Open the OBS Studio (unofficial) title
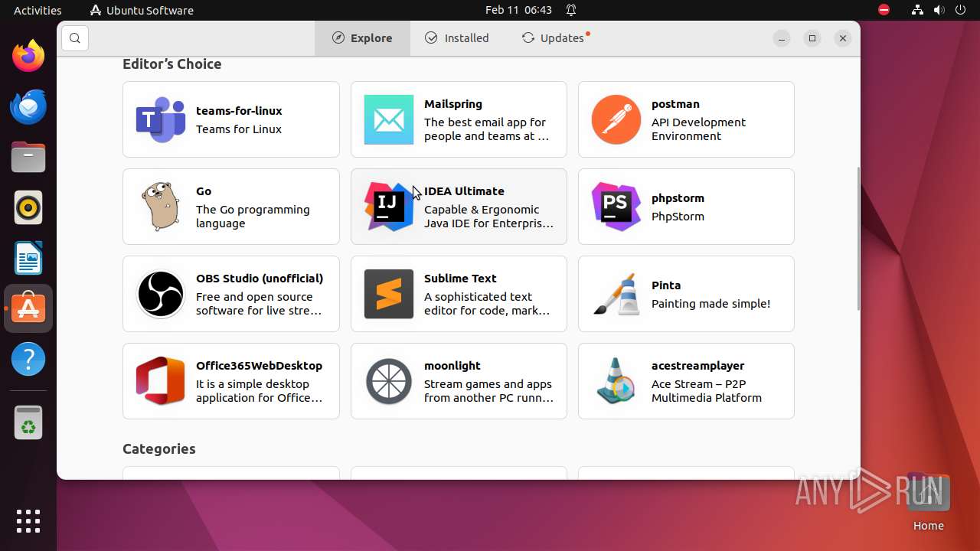This screenshot has width=980, height=551. [x=260, y=279]
